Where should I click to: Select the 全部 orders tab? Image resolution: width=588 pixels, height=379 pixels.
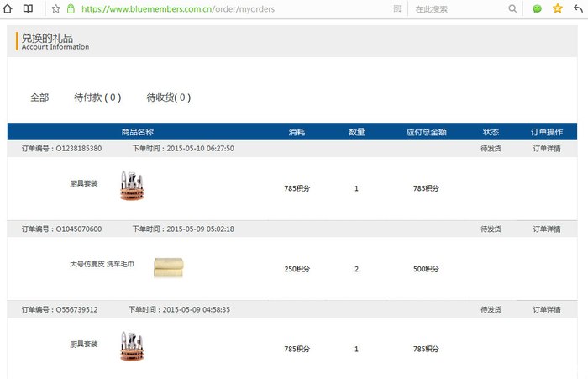pos(39,97)
